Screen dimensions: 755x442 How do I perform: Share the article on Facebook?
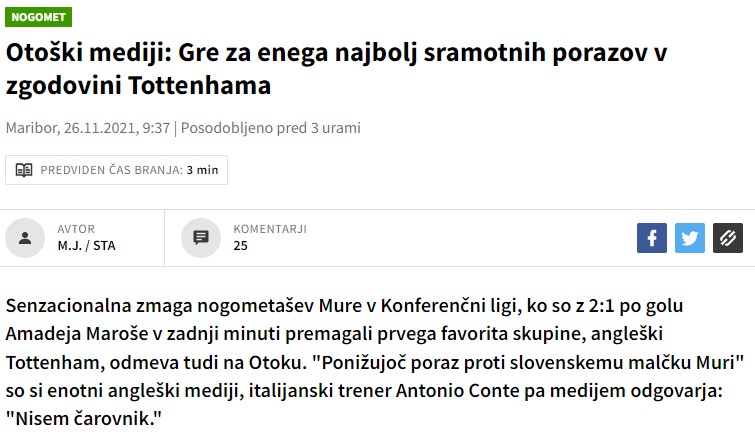point(652,238)
